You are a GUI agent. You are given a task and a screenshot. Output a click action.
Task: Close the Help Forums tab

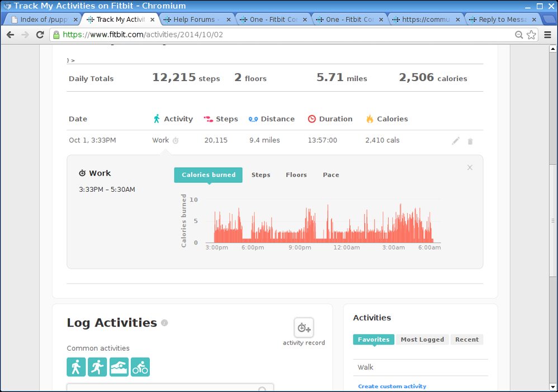[229, 20]
